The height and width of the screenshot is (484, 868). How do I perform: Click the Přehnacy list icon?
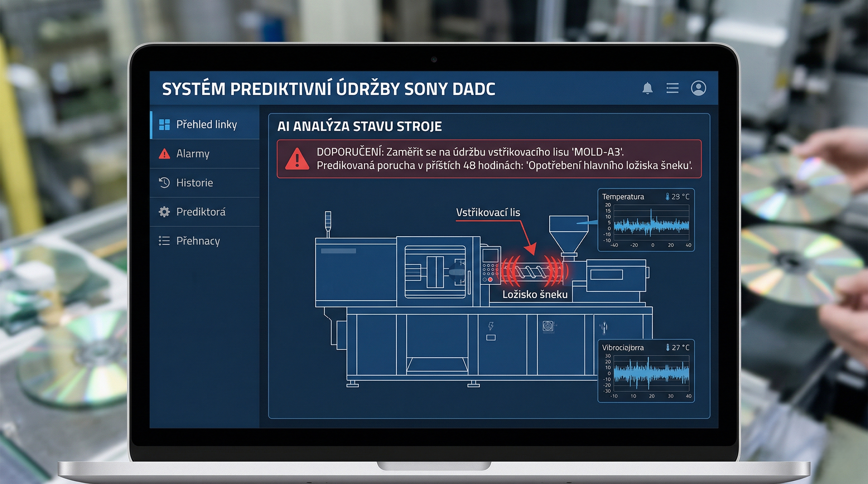[x=164, y=241]
